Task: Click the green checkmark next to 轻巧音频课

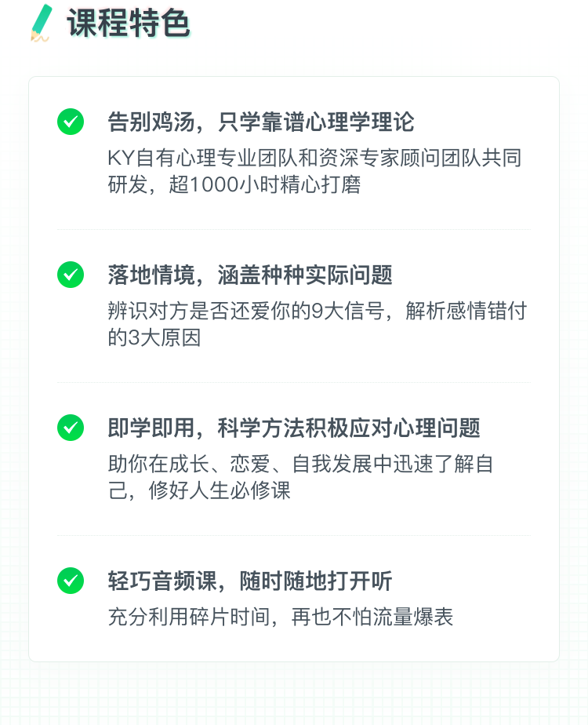Action: 71,581
